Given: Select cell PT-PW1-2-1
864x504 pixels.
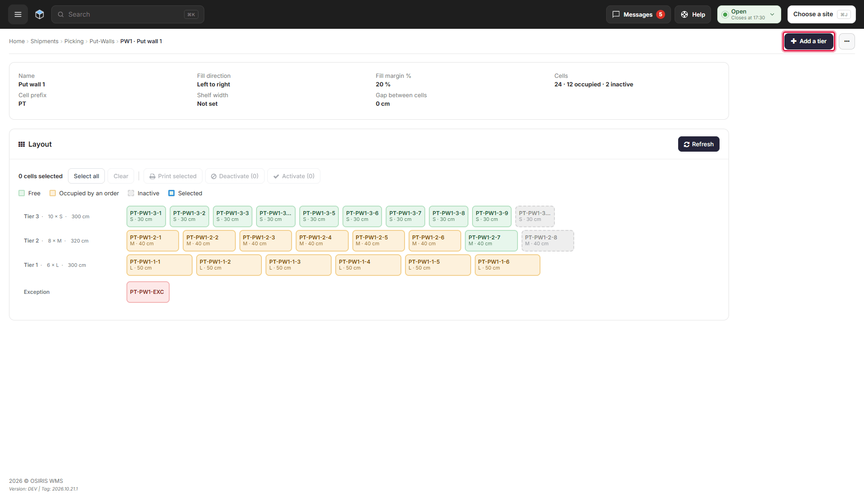Looking at the screenshot, I should [153, 241].
